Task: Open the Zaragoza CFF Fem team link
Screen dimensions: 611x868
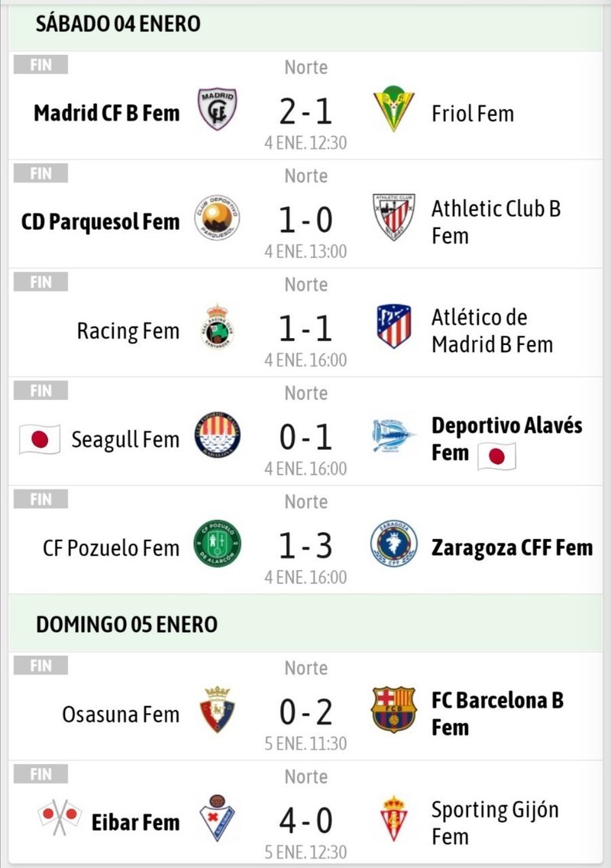Action: [x=512, y=547]
